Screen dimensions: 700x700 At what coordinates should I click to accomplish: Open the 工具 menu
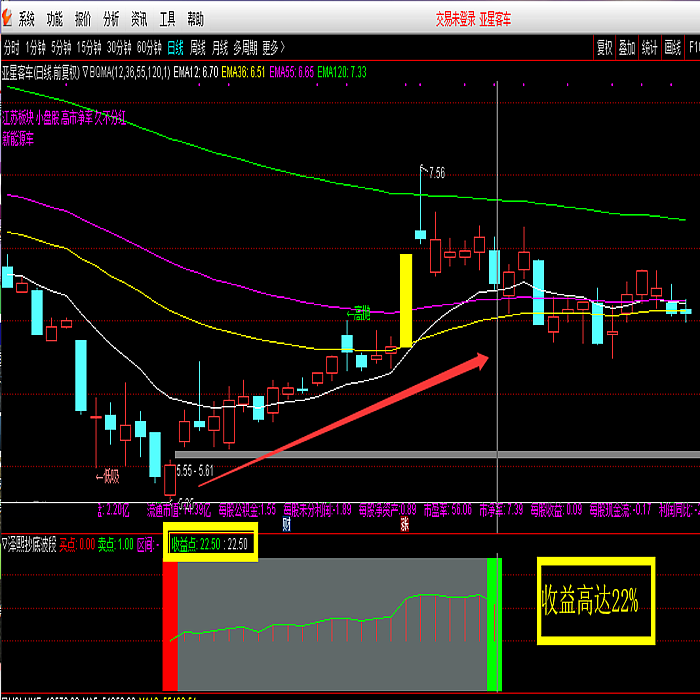167,19
